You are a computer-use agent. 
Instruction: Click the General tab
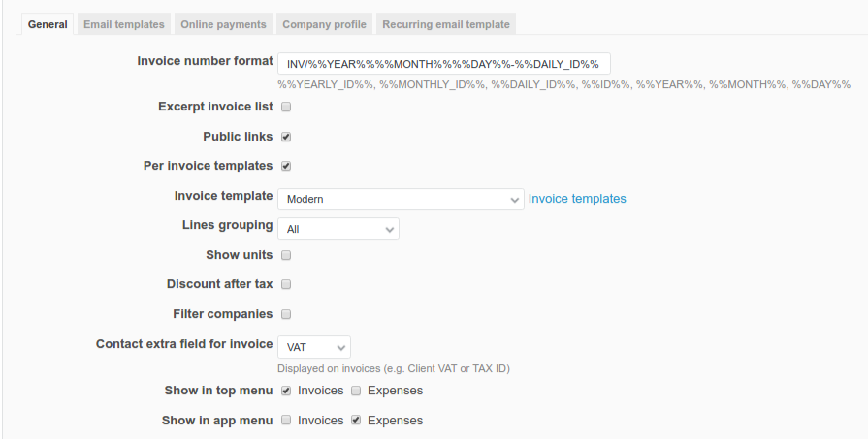(48, 24)
